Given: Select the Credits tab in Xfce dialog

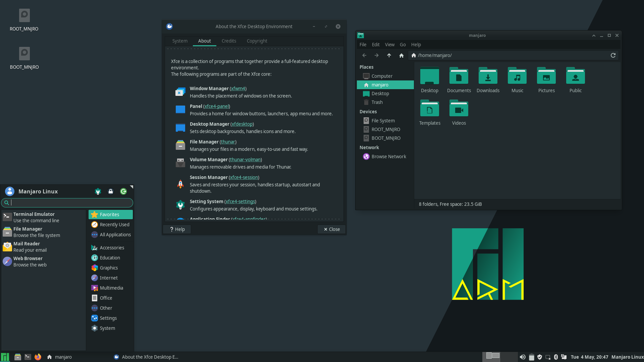Looking at the screenshot, I should (x=229, y=41).
